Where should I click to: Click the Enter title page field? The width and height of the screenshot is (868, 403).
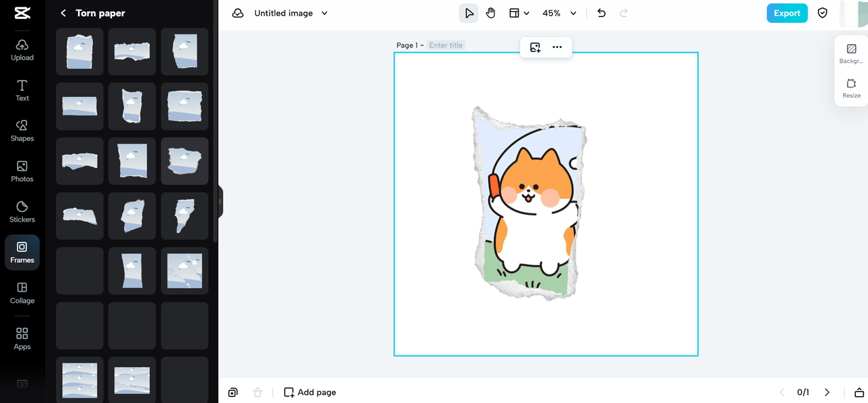point(446,45)
